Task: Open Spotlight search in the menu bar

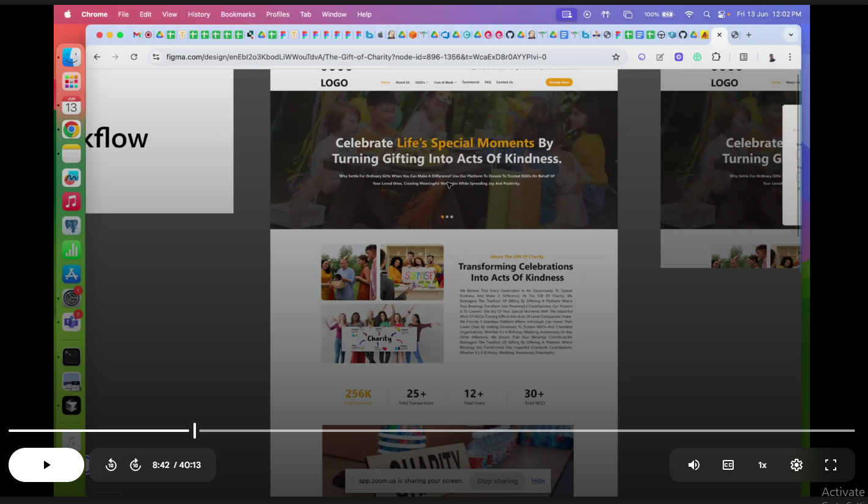Action: click(707, 14)
